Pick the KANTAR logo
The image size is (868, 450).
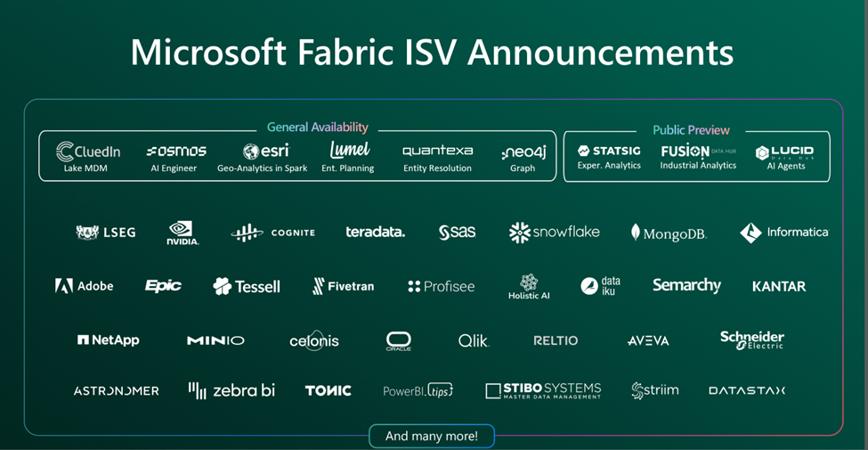(x=779, y=287)
